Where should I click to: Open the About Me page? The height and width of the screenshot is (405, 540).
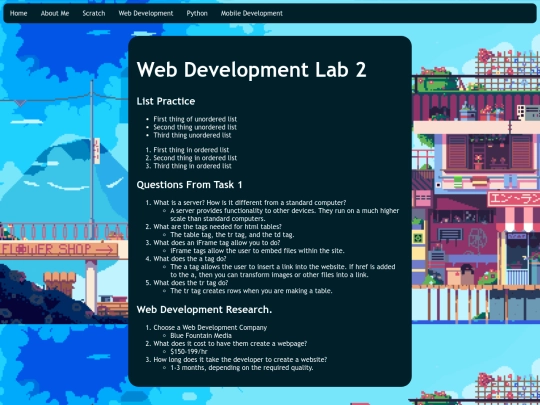point(55,13)
